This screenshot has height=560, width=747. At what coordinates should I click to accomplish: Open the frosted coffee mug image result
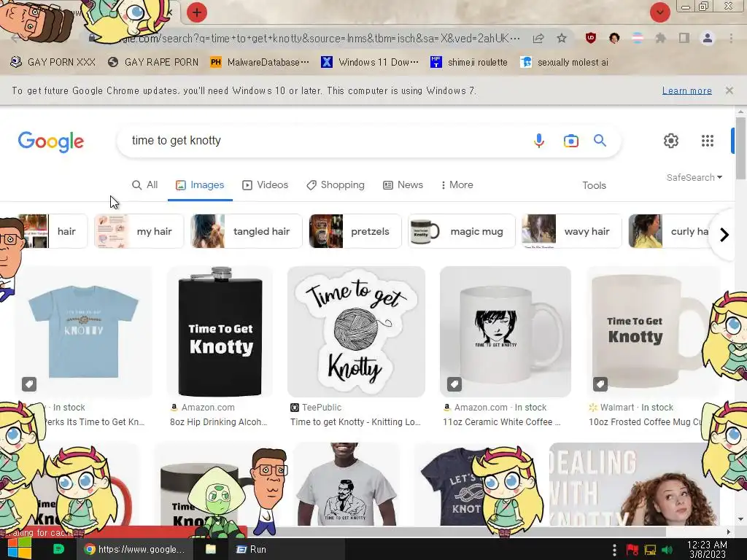[653, 332]
